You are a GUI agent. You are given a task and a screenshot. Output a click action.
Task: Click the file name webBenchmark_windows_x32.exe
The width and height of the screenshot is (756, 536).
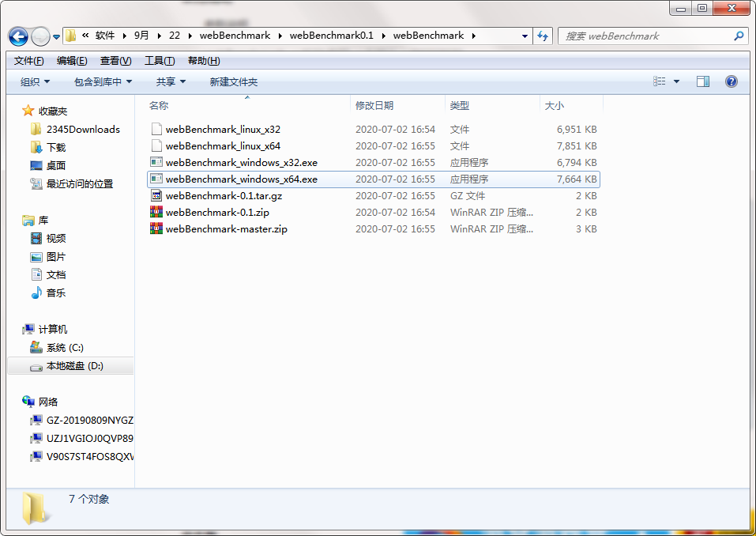pos(242,163)
